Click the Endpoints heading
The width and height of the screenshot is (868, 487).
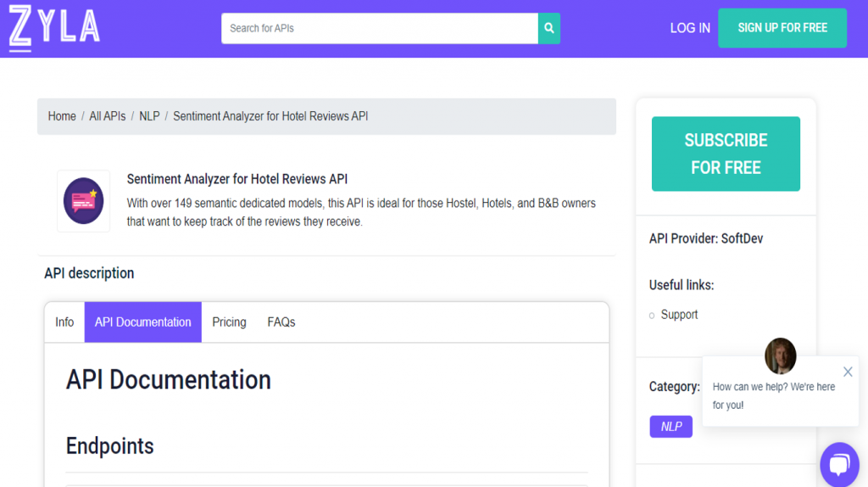point(109,446)
